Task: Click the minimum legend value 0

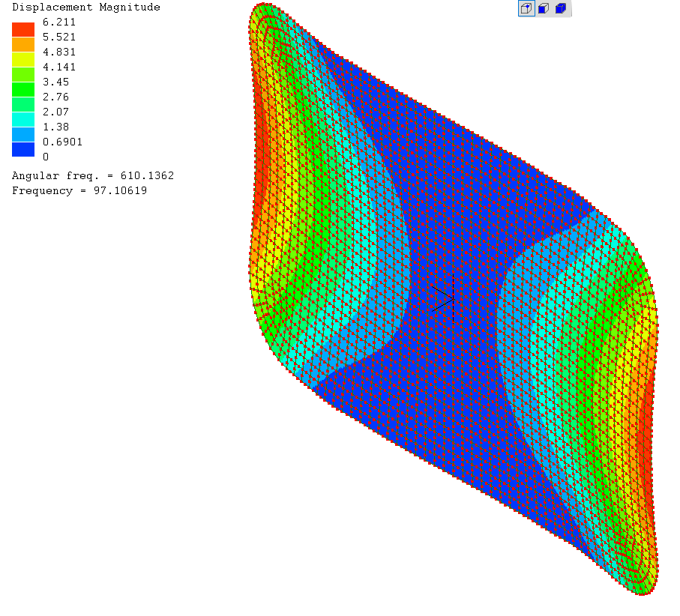Action: click(x=46, y=157)
